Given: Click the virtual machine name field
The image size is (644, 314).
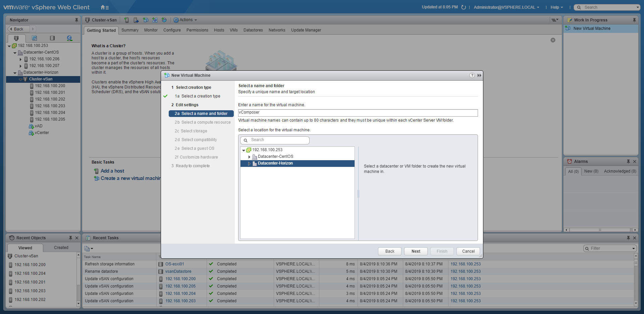Looking at the screenshot, I should click(358, 113).
